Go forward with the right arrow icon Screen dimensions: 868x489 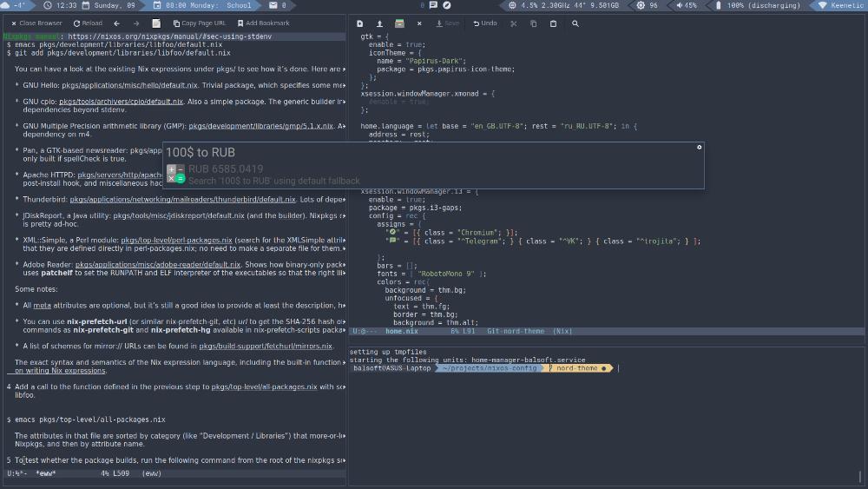(x=136, y=23)
